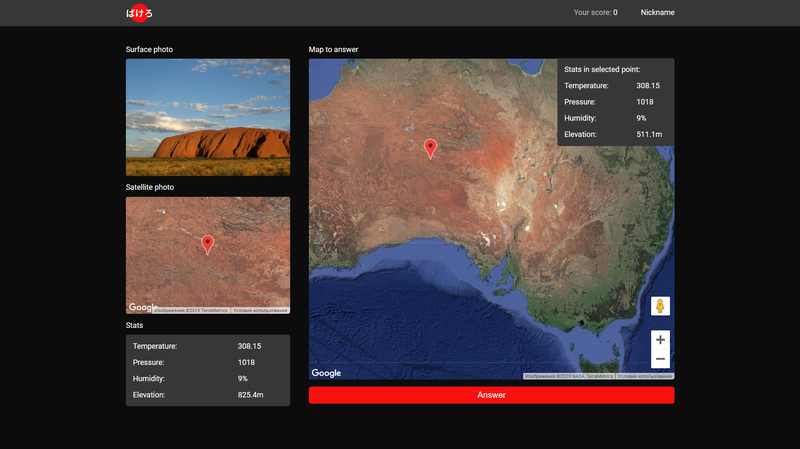
Task: Click the red site logo in header
Action: click(x=139, y=13)
